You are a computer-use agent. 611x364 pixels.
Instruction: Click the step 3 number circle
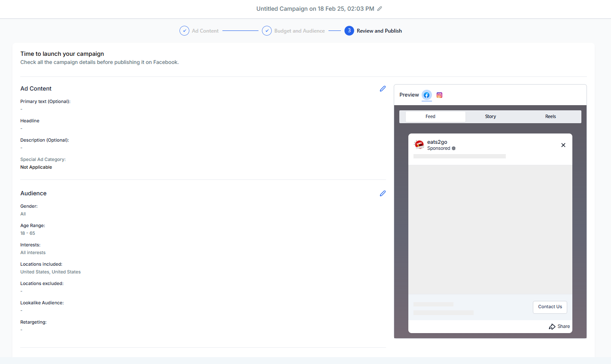349,31
